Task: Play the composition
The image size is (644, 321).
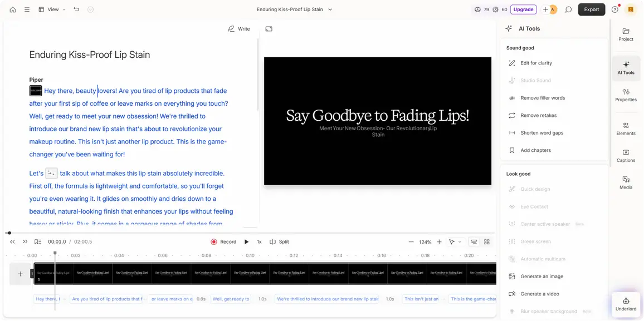Action: tap(247, 242)
